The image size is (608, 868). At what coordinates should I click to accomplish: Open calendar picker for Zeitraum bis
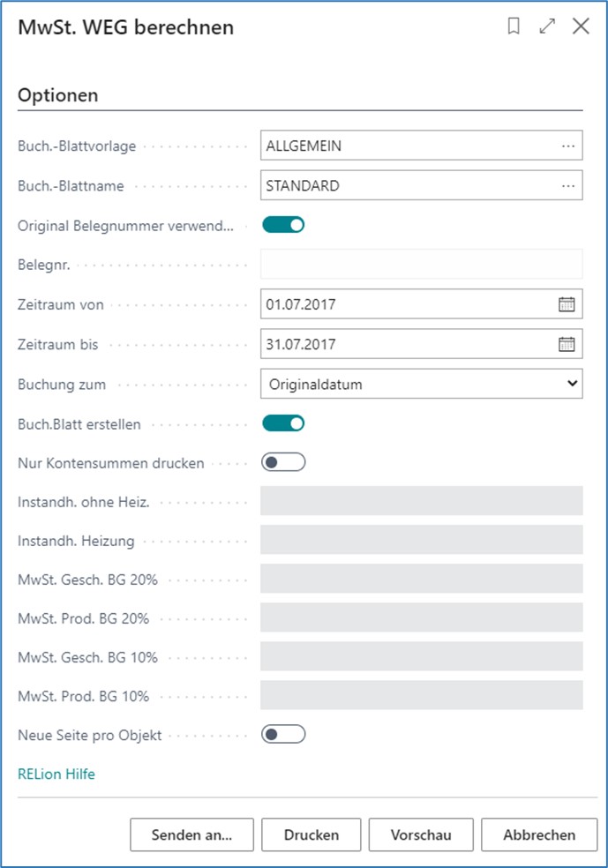coord(567,344)
